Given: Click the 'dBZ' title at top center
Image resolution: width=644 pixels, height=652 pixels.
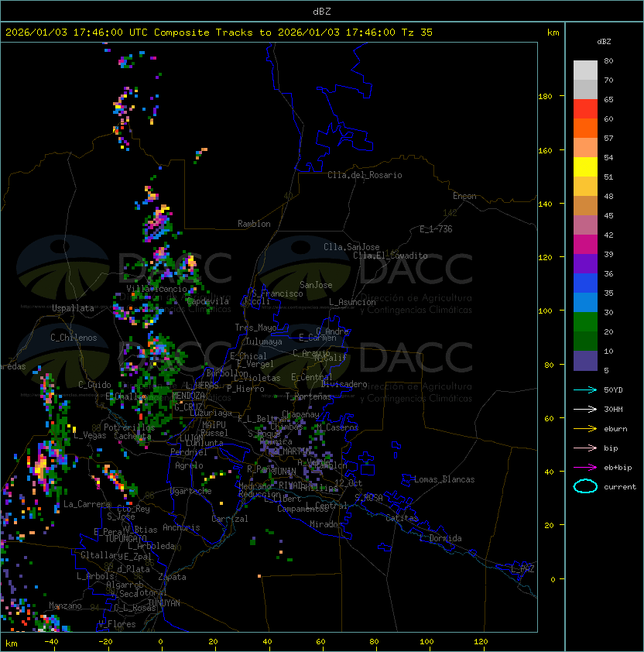Looking at the screenshot, I should pos(322,12).
